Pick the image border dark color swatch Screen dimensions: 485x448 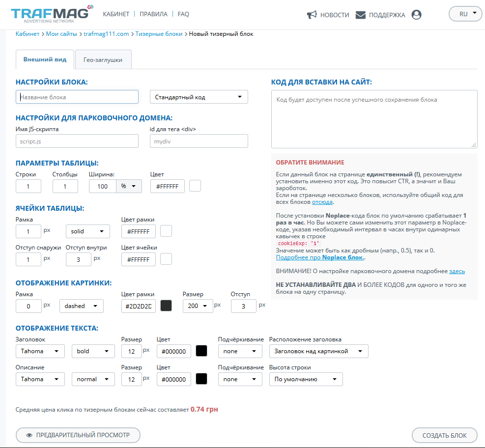(166, 306)
